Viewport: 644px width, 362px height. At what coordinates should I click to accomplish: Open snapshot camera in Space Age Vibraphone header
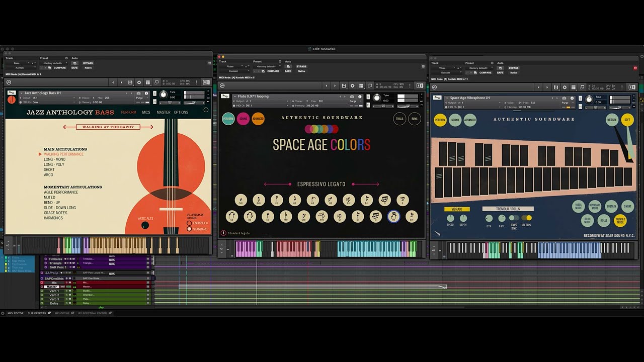[x=565, y=98]
